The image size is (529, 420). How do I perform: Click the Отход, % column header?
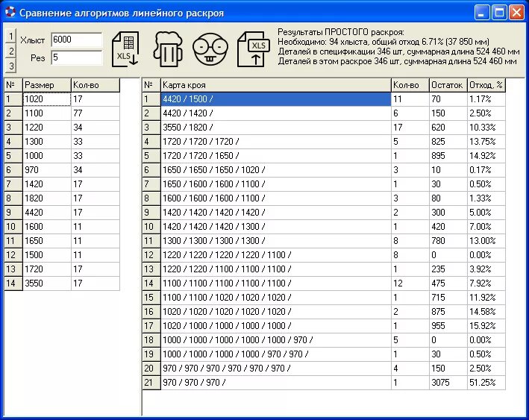point(486,85)
